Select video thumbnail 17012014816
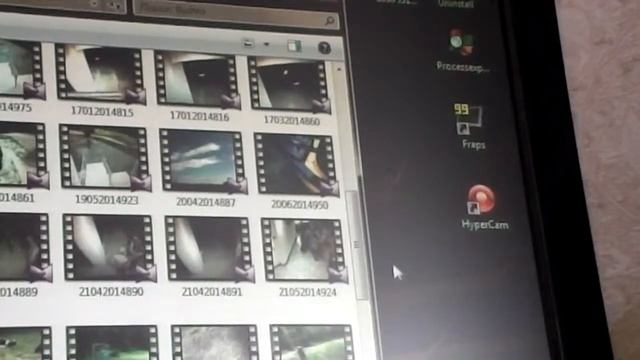640x360 pixels. coord(197,79)
